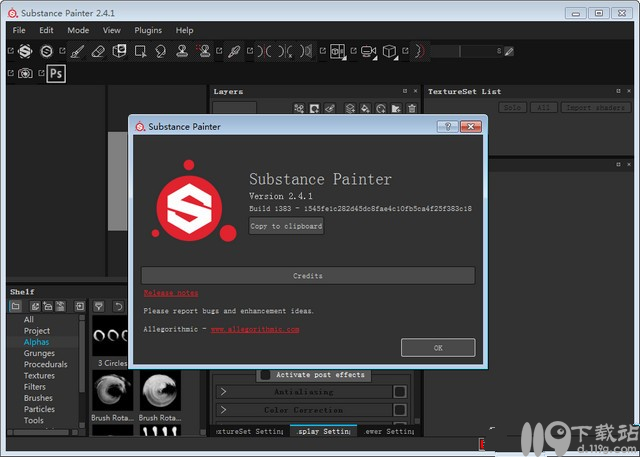The height and width of the screenshot is (457, 640).
Task: Toggle Activate post effects checkbox
Action: [265, 375]
